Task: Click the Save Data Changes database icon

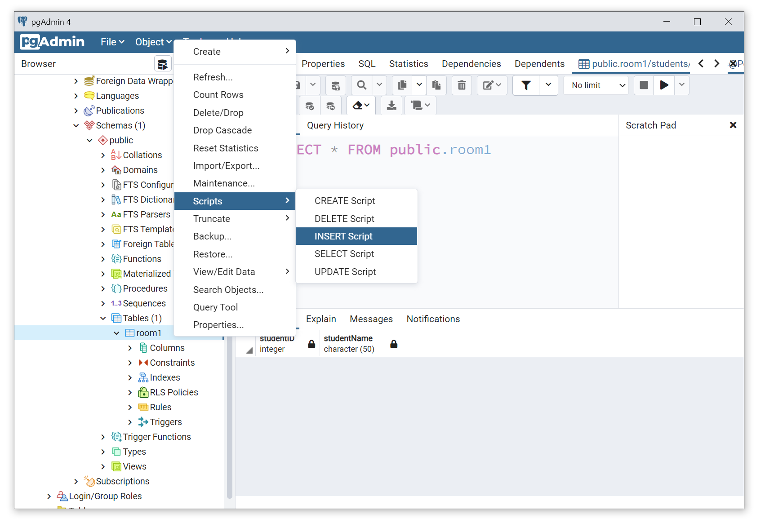Action: point(335,85)
